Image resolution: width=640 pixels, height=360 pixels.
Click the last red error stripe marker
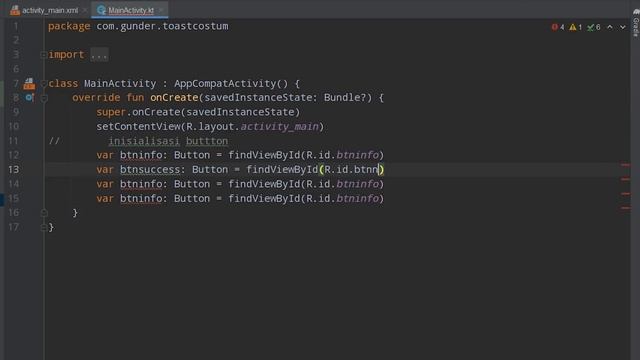[625, 208]
